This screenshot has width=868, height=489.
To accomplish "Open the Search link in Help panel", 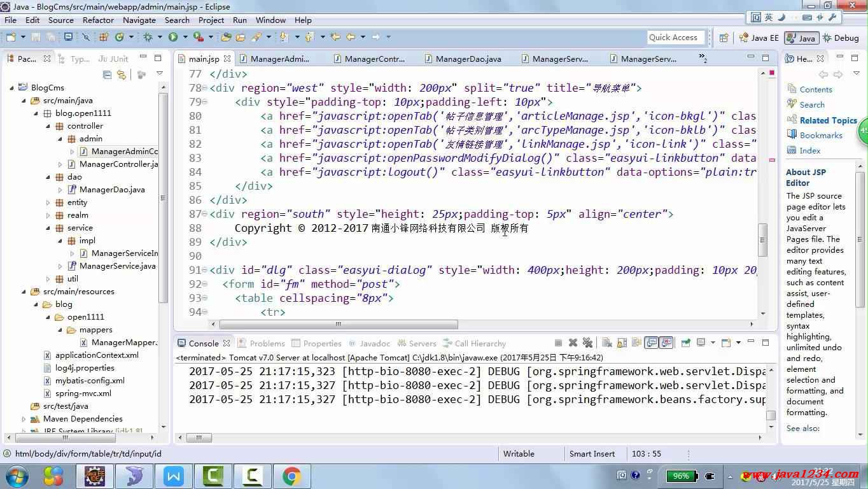I will [812, 105].
